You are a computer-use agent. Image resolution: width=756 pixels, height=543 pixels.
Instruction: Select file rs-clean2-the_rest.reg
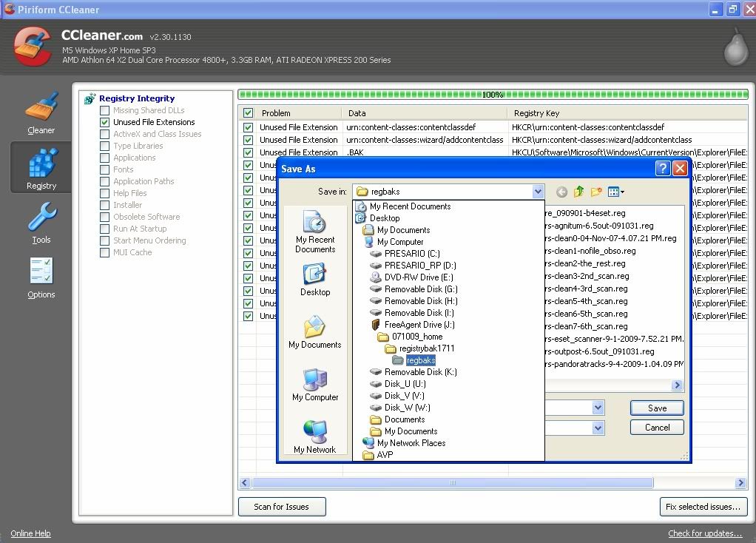click(585, 263)
